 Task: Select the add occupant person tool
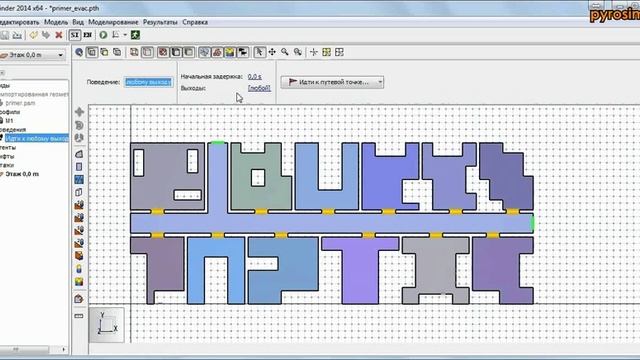[79, 269]
